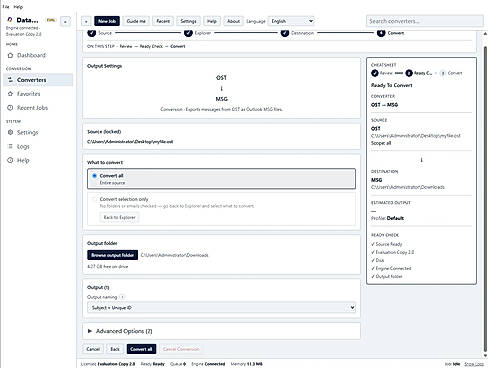Click the Trial badge beside the app name
Screen dimensions: 488x368
pyautogui.click(x=51, y=20)
